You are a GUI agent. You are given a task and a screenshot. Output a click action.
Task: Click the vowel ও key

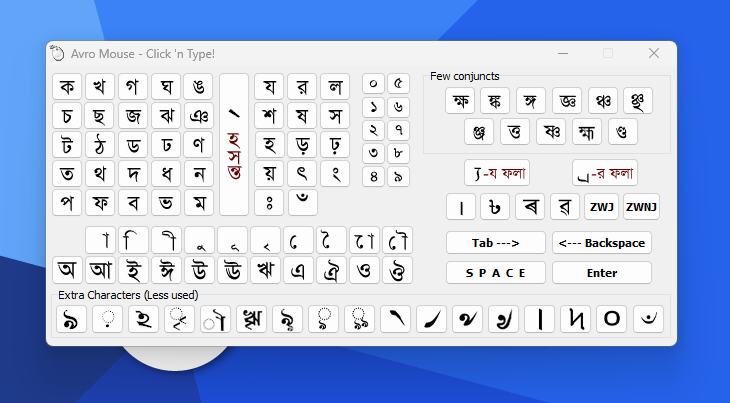365,270
